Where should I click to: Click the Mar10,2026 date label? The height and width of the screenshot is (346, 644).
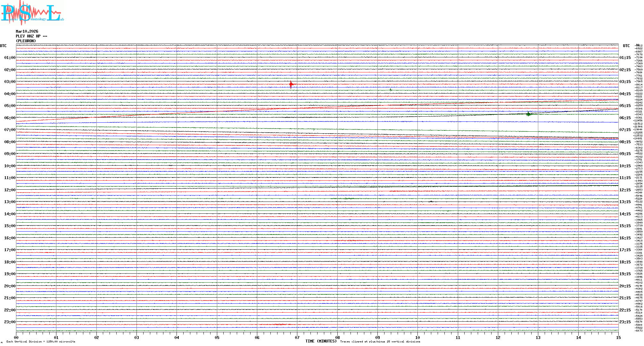tap(27, 31)
